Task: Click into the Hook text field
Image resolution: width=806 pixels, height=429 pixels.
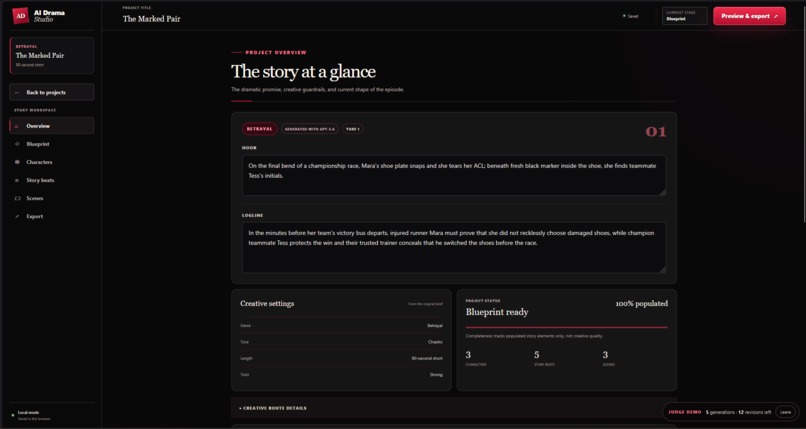Action: pos(454,175)
